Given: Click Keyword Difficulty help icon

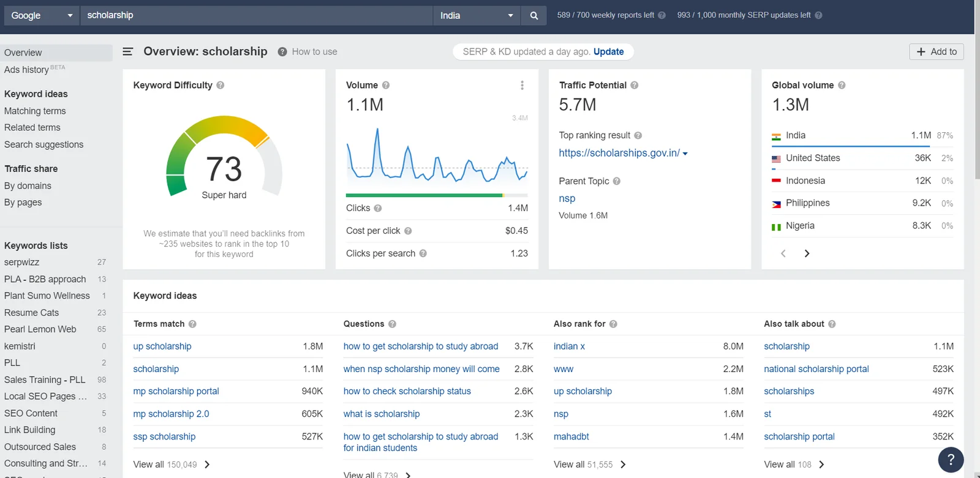Looking at the screenshot, I should (221, 85).
